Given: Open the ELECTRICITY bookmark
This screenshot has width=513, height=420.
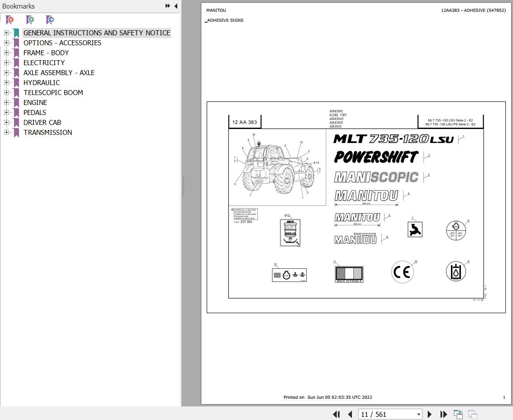Looking at the screenshot, I should (x=44, y=63).
